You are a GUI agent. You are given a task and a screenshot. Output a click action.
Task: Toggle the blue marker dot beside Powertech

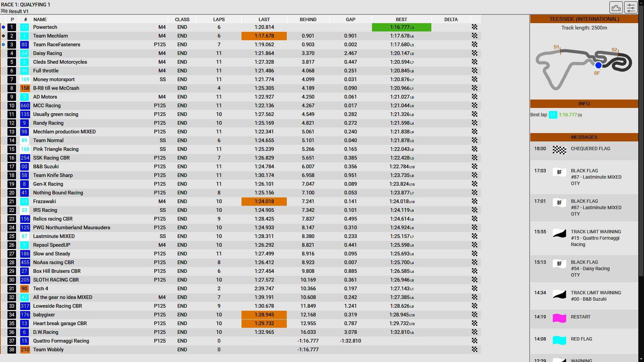coord(3,27)
